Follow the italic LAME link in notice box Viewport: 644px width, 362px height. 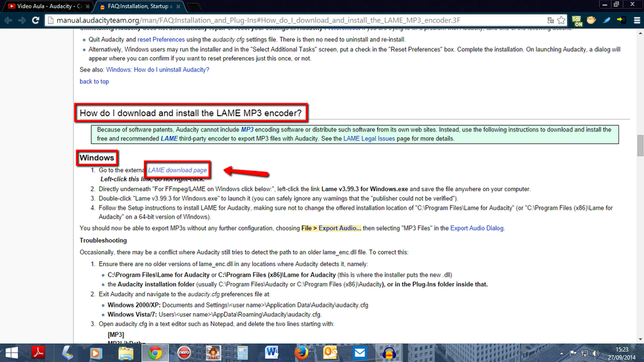pyautogui.click(x=169, y=139)
